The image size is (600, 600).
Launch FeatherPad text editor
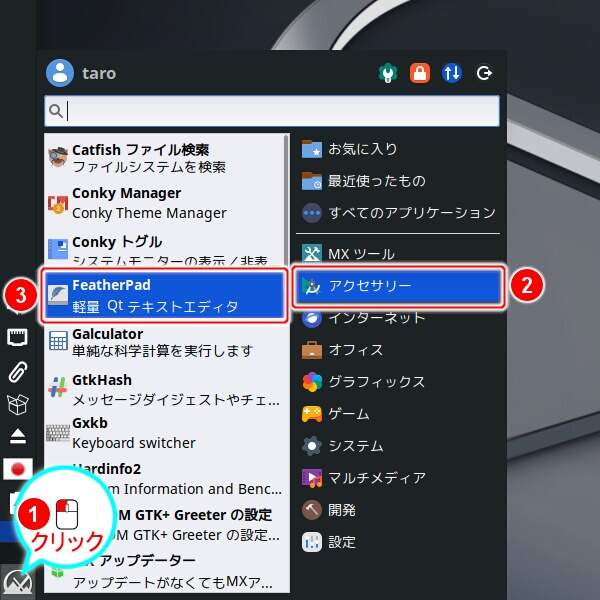click(x=163, y=295)
